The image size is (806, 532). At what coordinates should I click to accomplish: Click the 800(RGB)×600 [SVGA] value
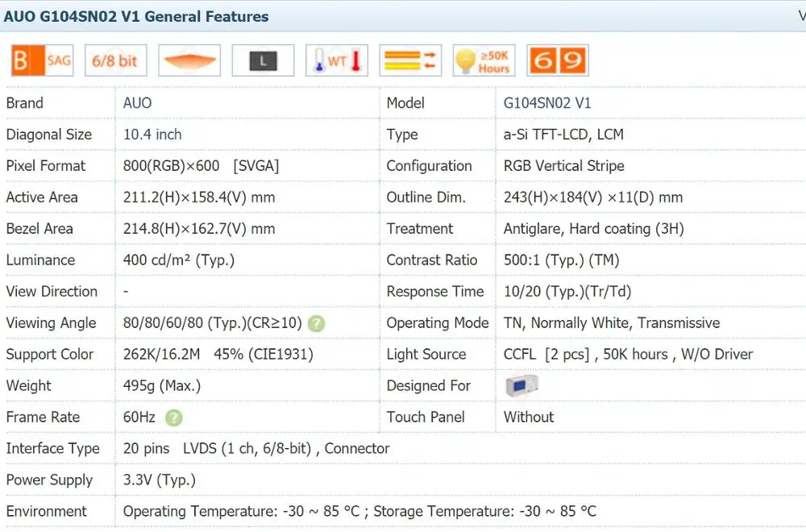[x=201, y=166]
